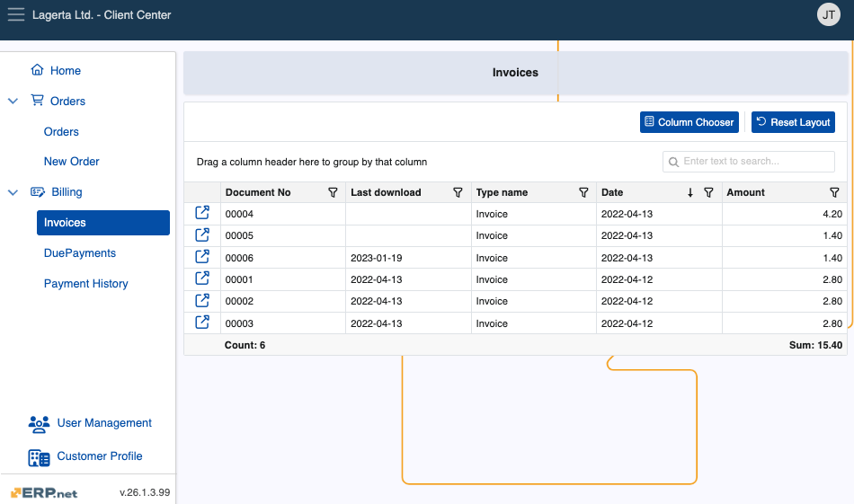Filter the Amount column
The image size is (854, 504).
tap(834, 192)
